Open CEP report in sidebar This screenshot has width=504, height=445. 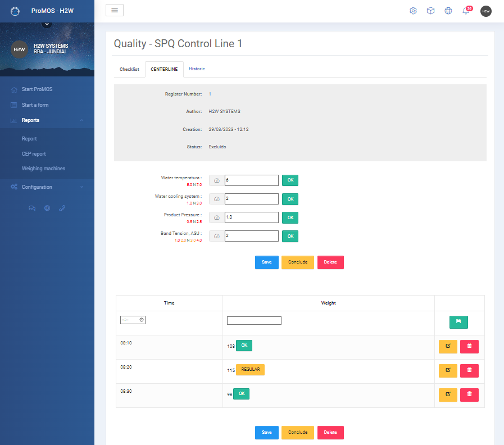[34, 154]
